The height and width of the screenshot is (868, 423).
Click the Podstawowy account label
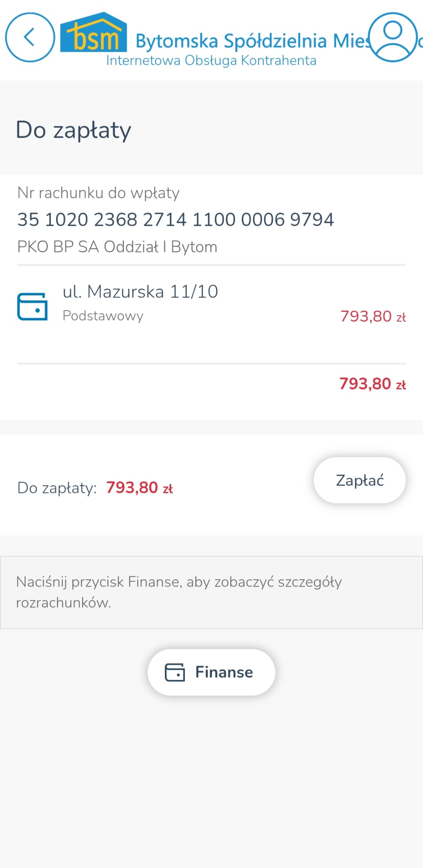coord(103,316)
